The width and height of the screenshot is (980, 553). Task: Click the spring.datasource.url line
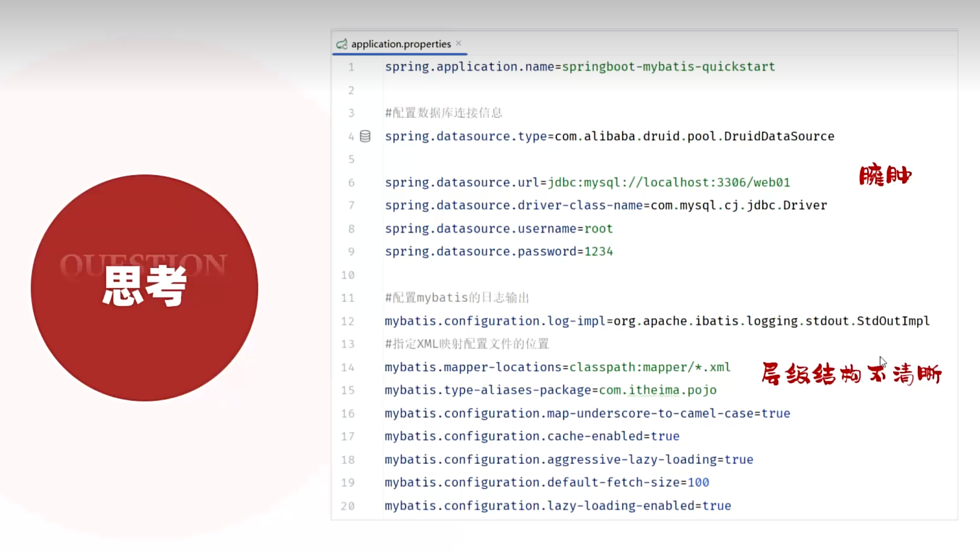click(x=588, y=182)
